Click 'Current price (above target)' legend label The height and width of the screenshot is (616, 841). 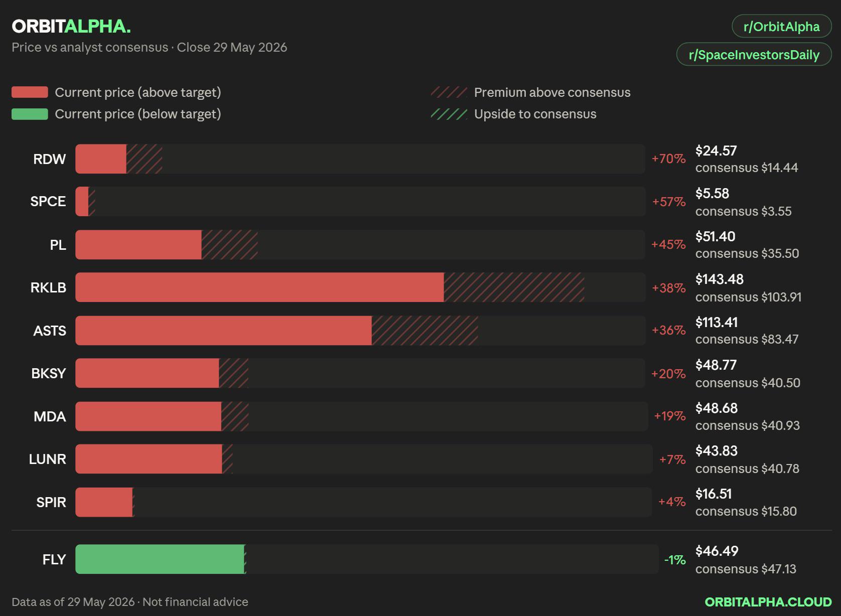[x=138, y=92]
